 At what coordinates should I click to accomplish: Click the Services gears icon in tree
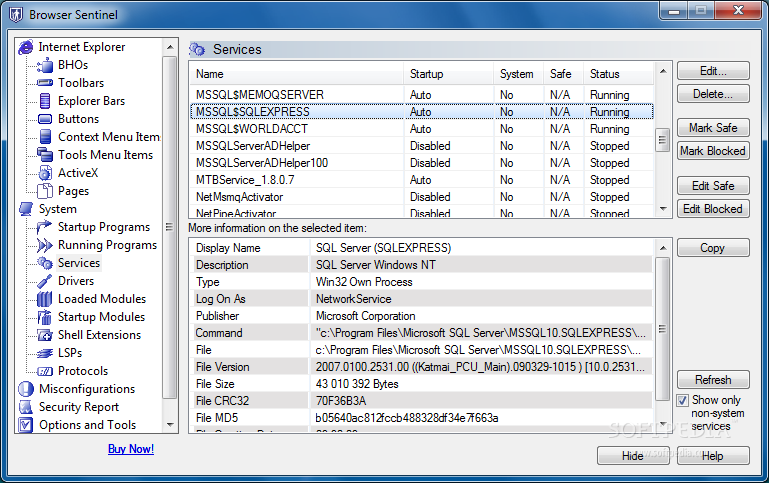pos(45,263)
